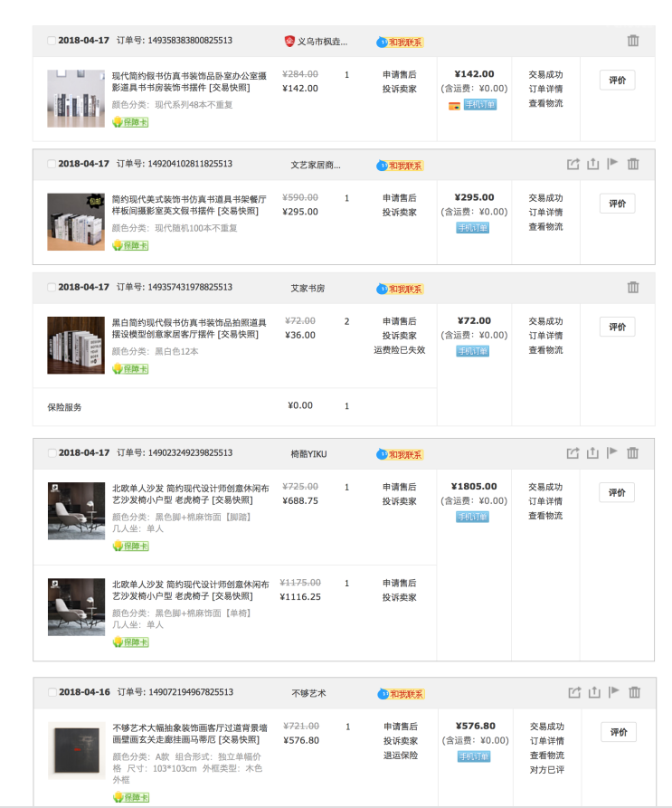The height and width of the screenshot is (808, 672).
Task: Open the 北欧单人沙发 单椅 product thumbnail
Action: click(x=76, y=607)
